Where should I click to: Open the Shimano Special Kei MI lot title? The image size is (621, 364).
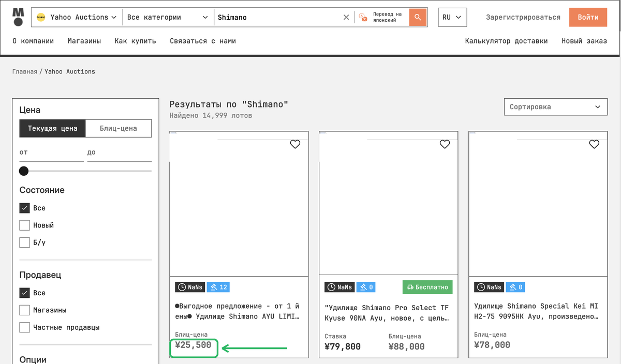(x=537, y=311)
